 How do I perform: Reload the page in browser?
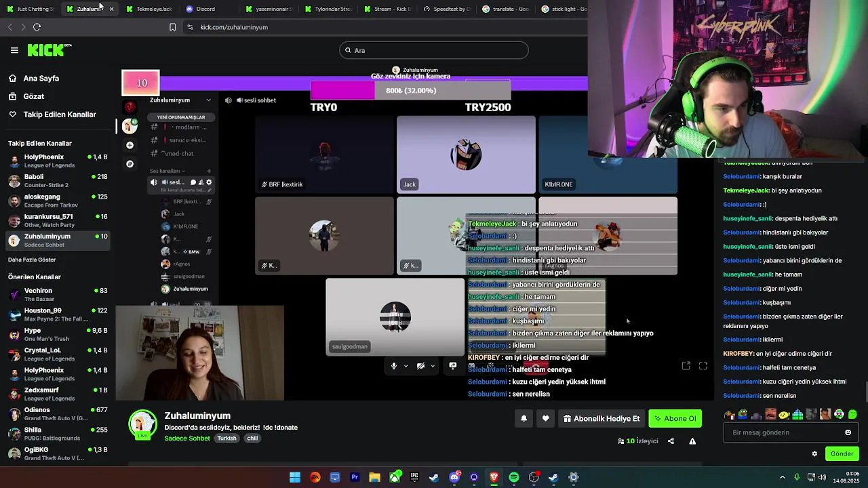coord(37,27)
